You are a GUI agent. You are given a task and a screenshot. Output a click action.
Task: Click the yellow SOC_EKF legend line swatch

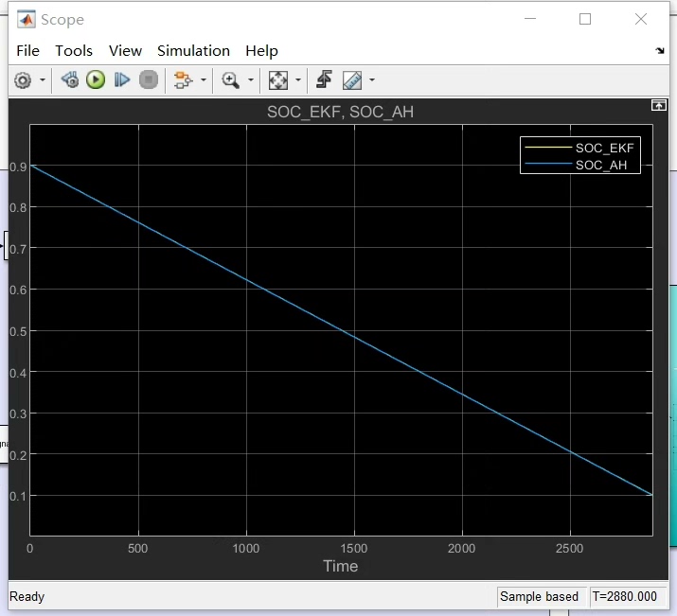[548, 148]
